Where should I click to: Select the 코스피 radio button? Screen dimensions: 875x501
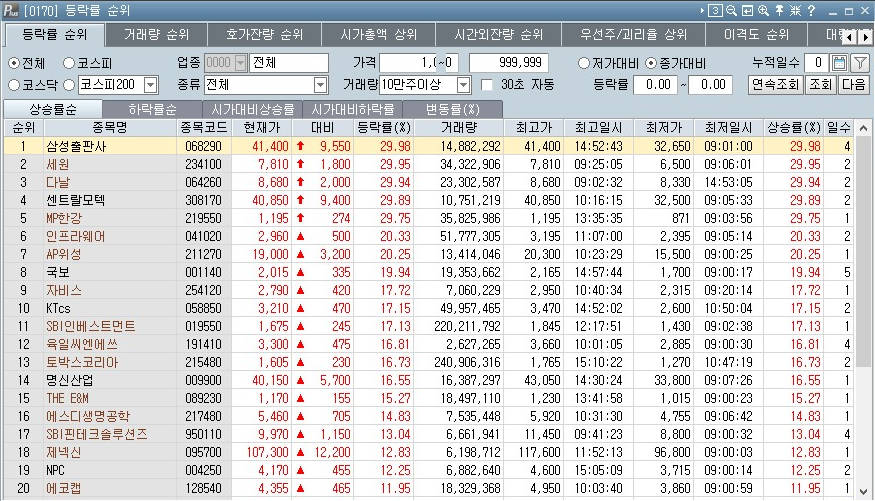coord(69,63)
